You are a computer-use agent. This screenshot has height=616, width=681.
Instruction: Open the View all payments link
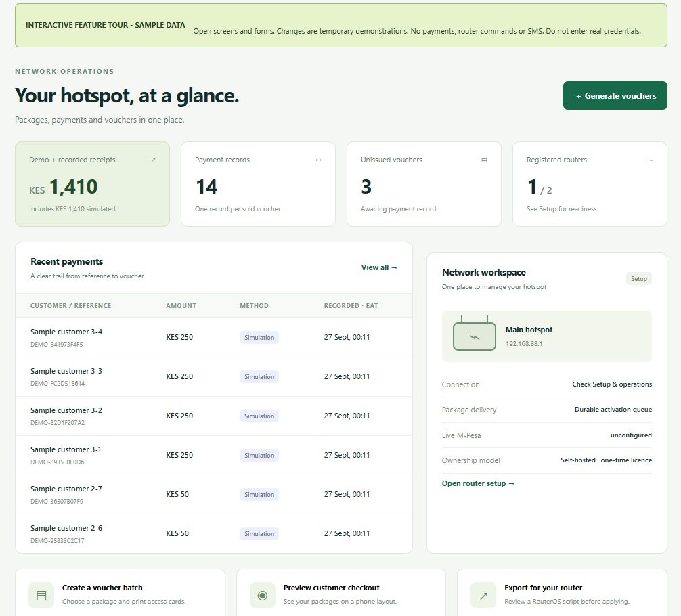click(x=379, y=267)
